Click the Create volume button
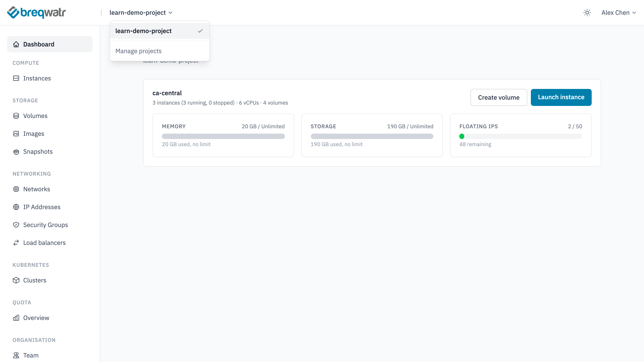This screenshot has height=362, width=644. (498, 97)
